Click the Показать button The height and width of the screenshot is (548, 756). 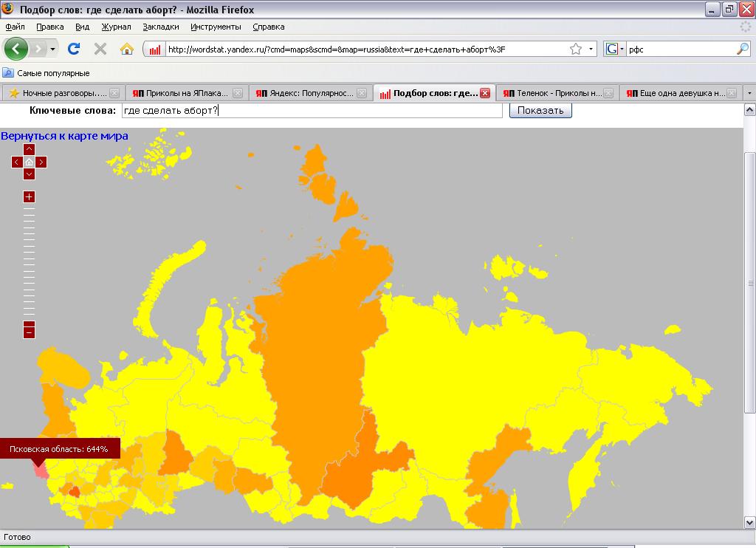540,110
